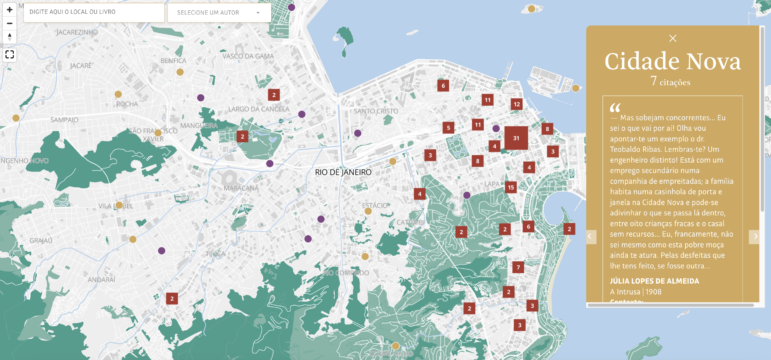Click the 'VASCO DA GAMA' map label
Viewport: 771px width, 360px height.
click(248, 56)
